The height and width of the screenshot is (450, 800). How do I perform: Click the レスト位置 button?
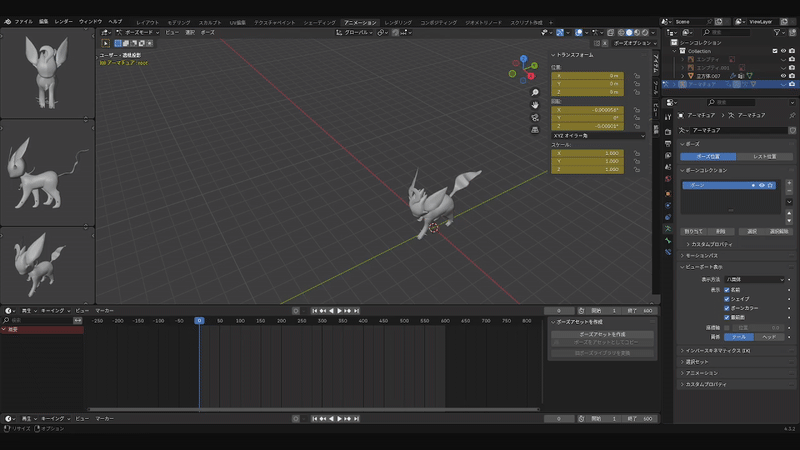[764, 157]
